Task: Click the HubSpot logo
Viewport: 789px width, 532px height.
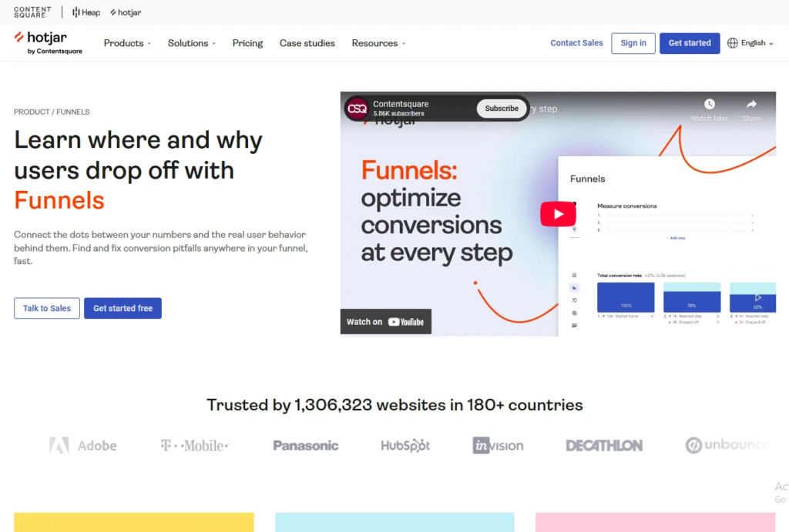Action: tap(405, 446)
